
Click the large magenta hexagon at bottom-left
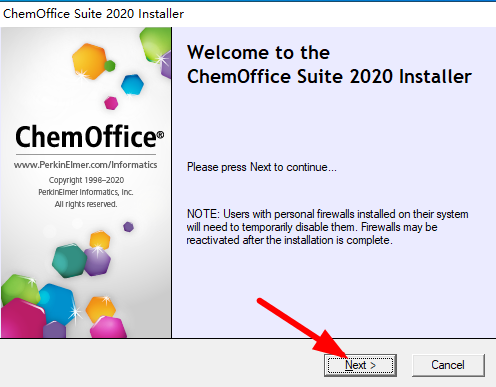(x=22, y=318)
